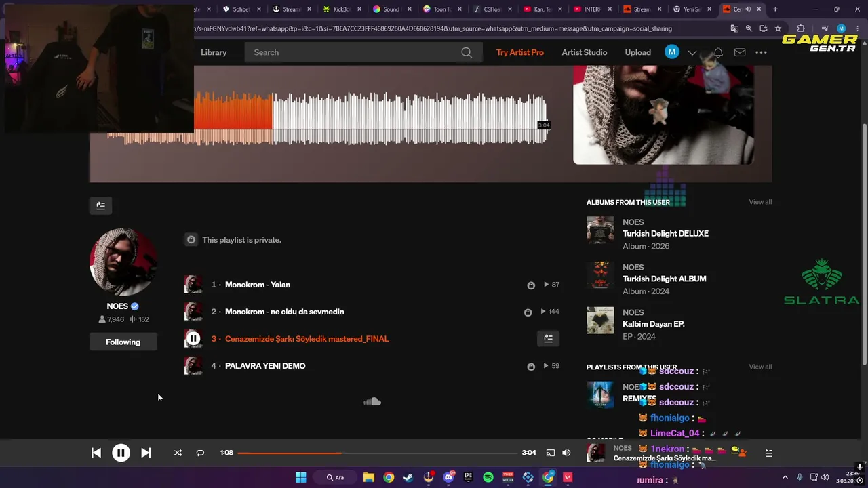
Task: Click the PALAVRA YENI DEMO track thumbnail
Action: (193, 366)
